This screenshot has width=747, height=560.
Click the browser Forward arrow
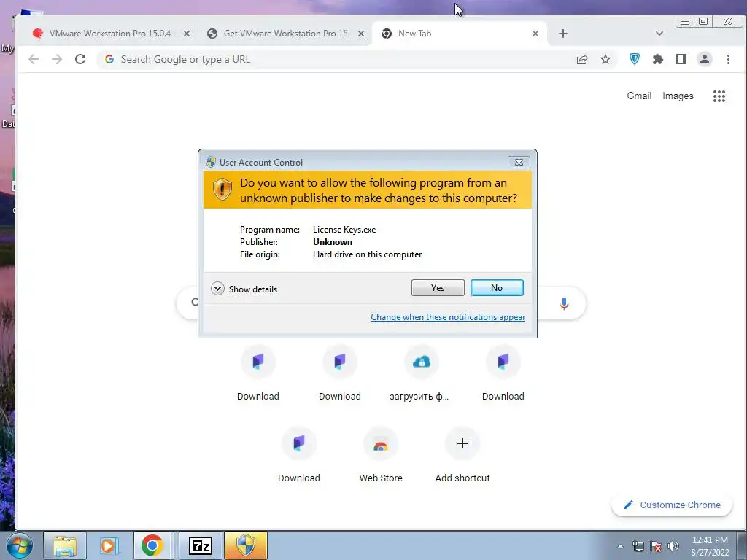[57, 59]
